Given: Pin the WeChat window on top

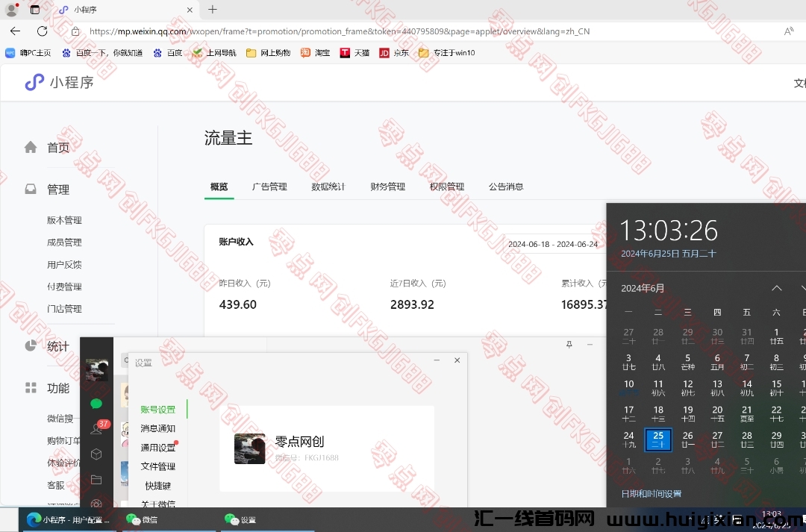Looking at the screenshot, I should point(569,345).
